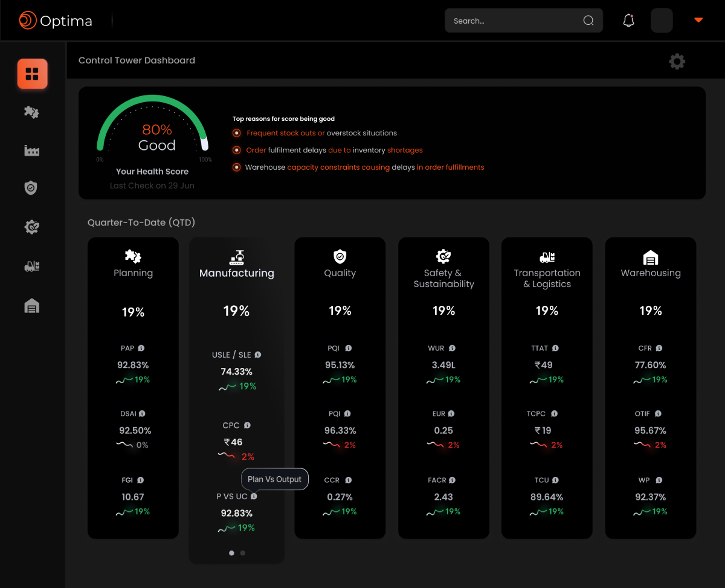Switch to second page dot in Manufacturing card

(x=243, y=553)
